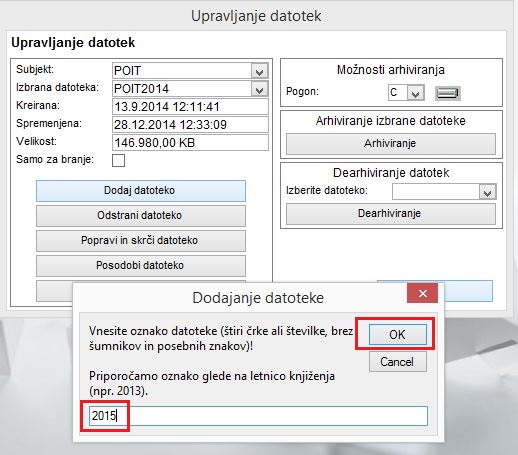This screenshot has height=455, width=518.
Task: Open the Izberite datoteko dropdown
Action: coord(487,192)
